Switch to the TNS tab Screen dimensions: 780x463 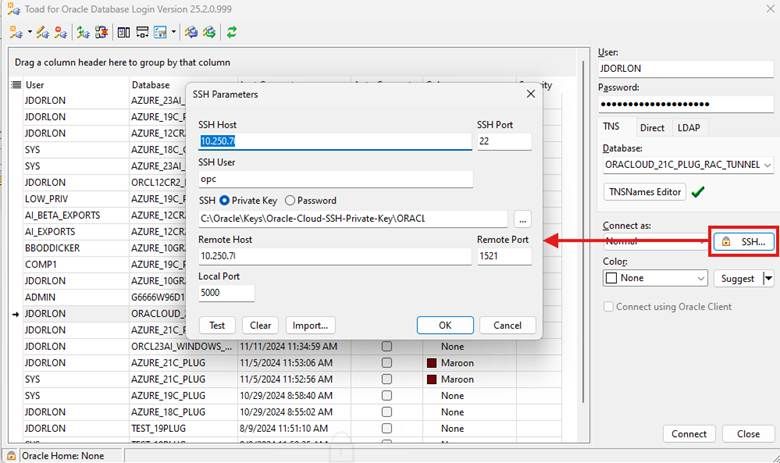(x=611, y=127)
